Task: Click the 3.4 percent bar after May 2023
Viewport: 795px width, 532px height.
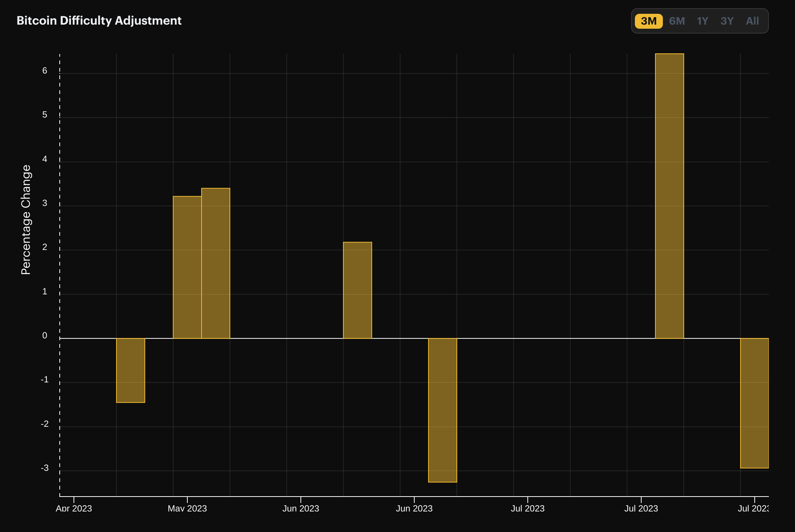Action: coord(216,263)
